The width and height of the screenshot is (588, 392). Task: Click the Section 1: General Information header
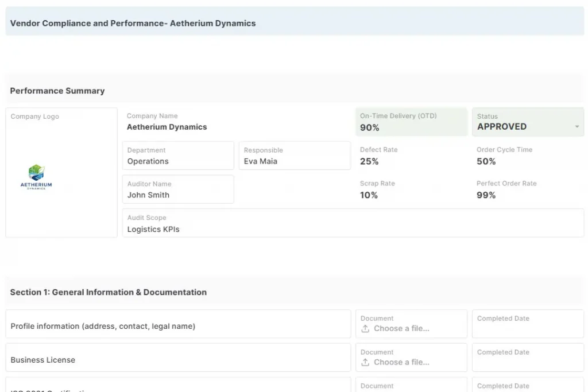tap(109, 292)
